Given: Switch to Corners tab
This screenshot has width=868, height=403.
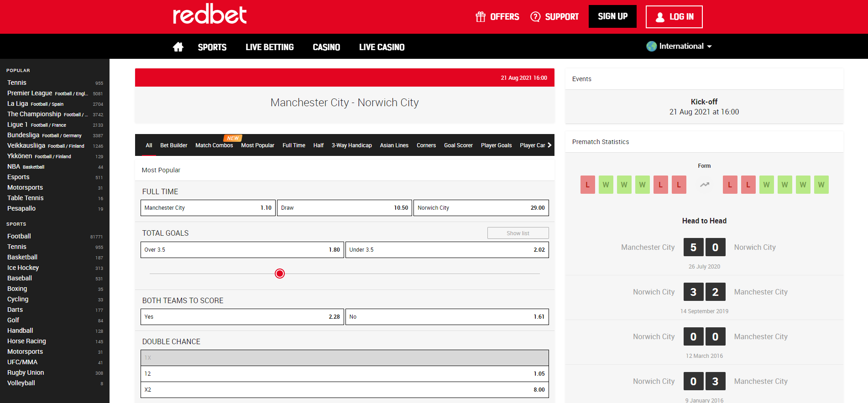Looking at the screenshot, I should 426,145.
